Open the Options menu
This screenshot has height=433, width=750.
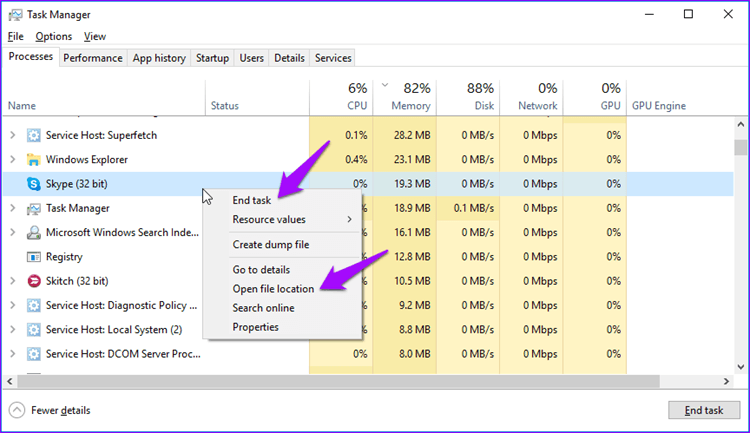click(x=54, y=36)
